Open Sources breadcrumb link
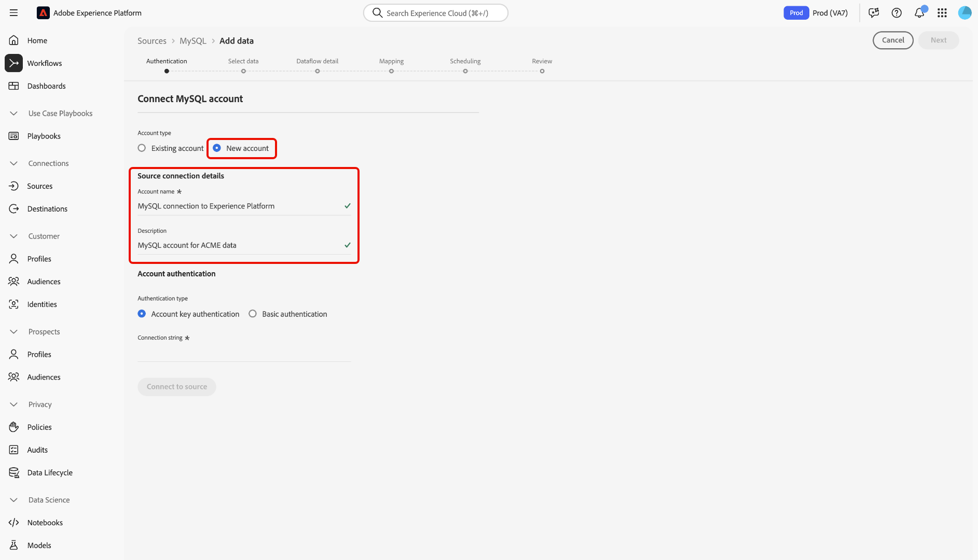 (x=152, y=41)
